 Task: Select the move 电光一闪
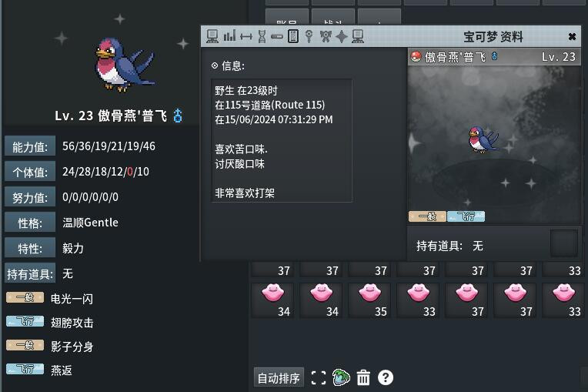coord(72,299)
